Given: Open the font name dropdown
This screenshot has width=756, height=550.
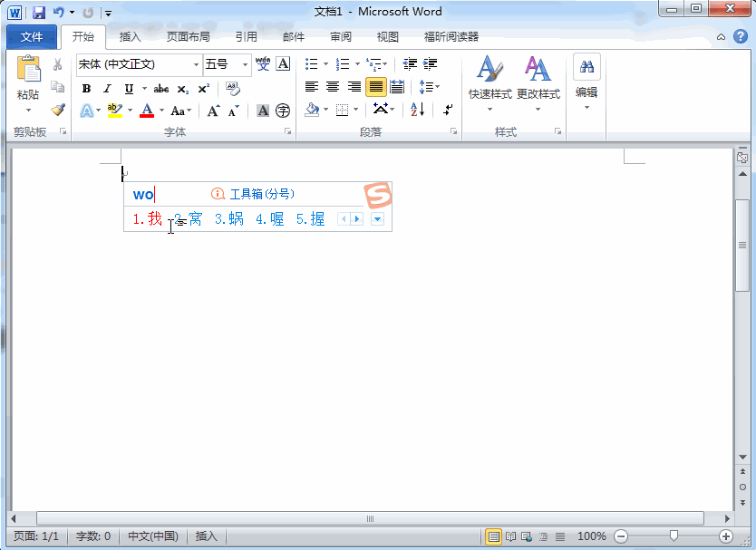Looking at the screenshot, I should click(x=196, y=64).
